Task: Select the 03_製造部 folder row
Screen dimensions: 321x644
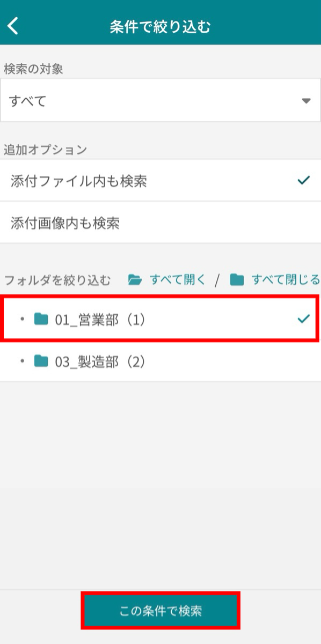Action: point(160,362)
